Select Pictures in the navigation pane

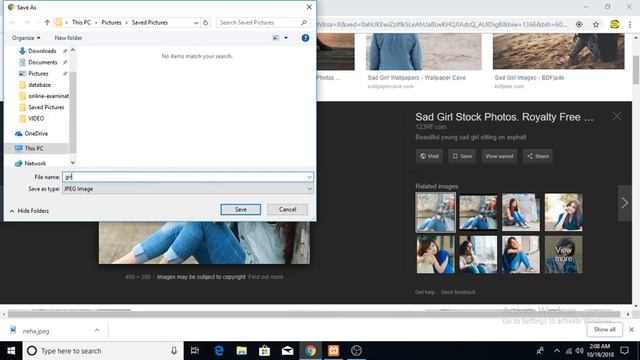38,73
